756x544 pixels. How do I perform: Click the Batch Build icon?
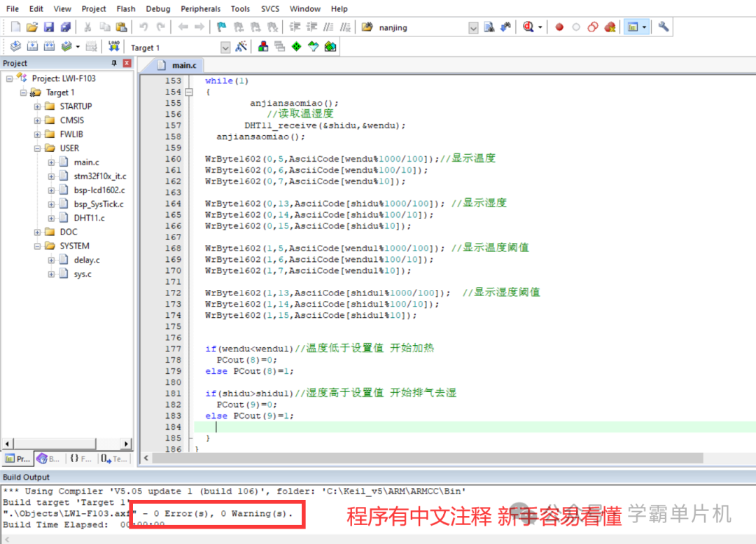pyautogui.click(x=66, y=46)
